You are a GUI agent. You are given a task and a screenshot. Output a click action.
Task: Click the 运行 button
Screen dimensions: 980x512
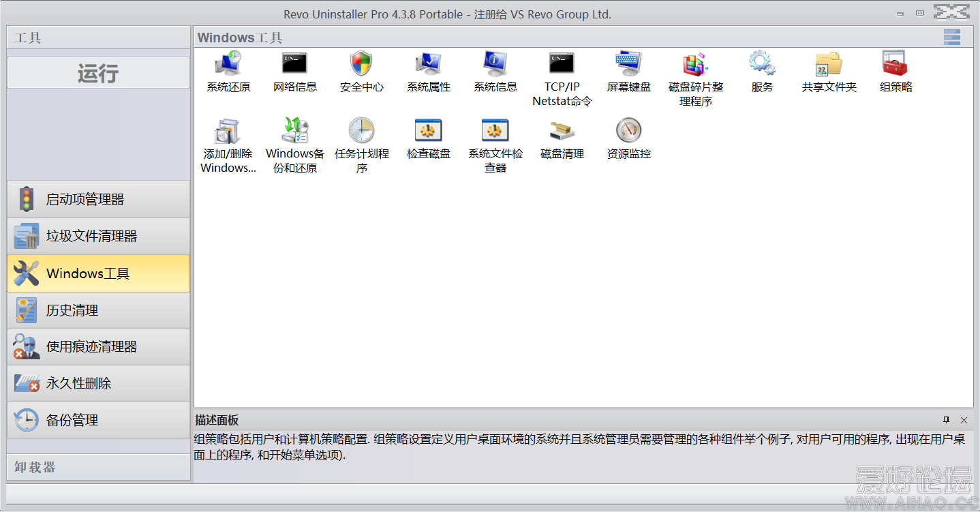point(98,73)
